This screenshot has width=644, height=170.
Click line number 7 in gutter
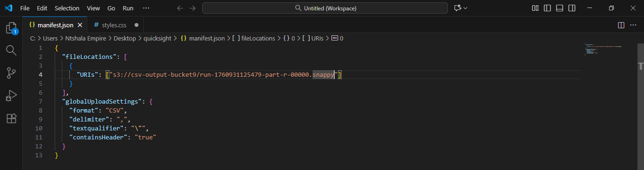click(x=41, y=101)
